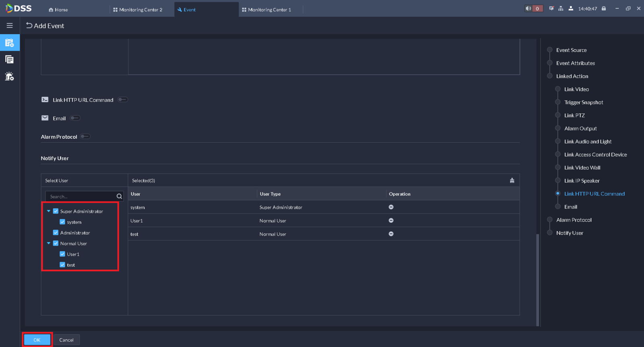Open the event list sidebar icon
The width and height of the screenshot is (644, 347).
coord(10,60)
